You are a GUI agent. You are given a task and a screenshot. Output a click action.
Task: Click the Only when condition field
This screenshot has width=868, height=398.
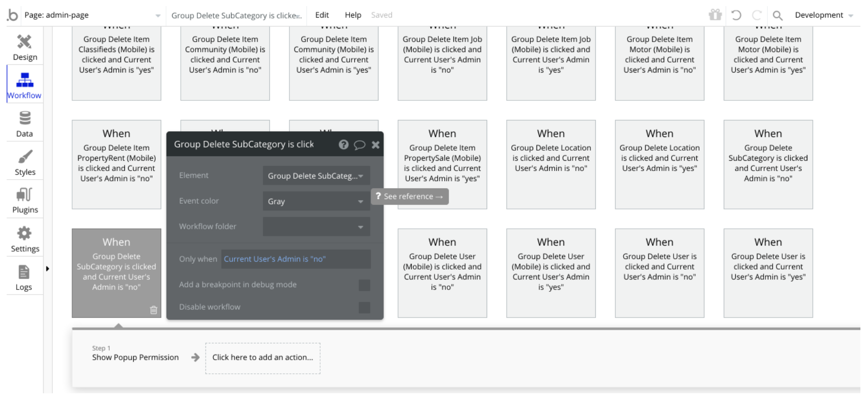295,259
